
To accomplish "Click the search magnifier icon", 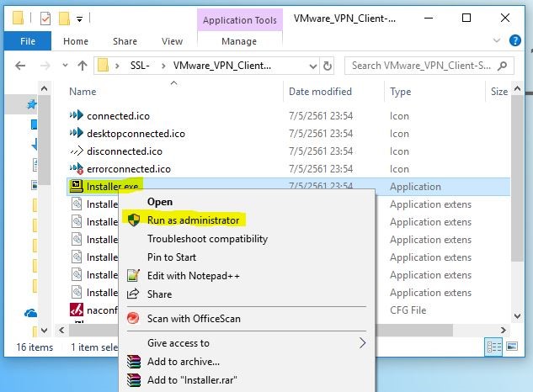I will (x=502, y=66).
